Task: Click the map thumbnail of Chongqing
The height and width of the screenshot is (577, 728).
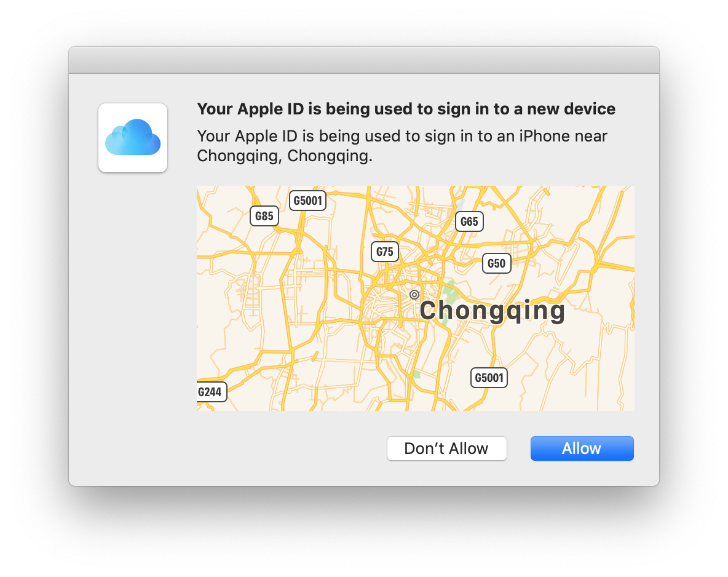Action: (x=416, y=298)
